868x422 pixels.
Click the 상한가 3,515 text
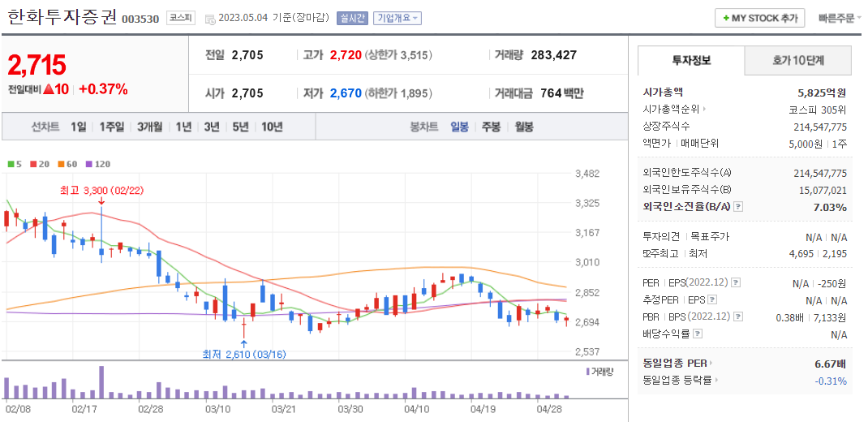(x=398, y=55)
